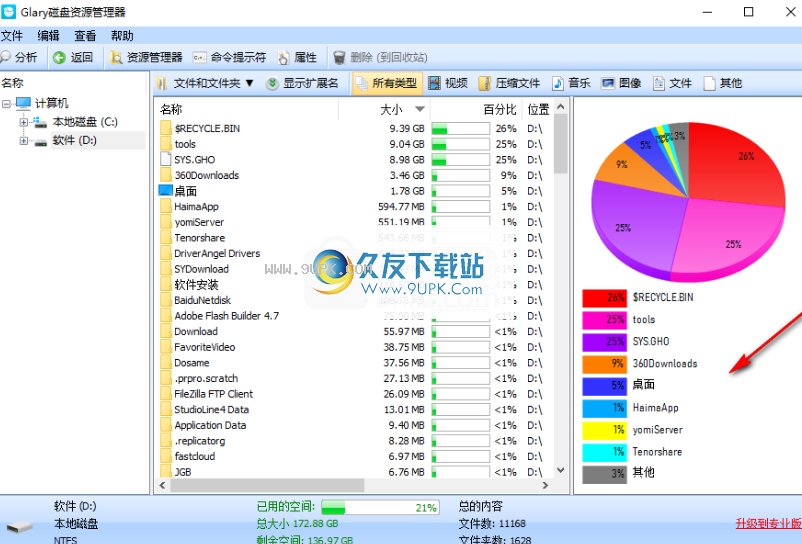Screen dimensions: 802x544
Task: Click the $RECYCLE.BIN folder icon
Action: pos(166,128)
